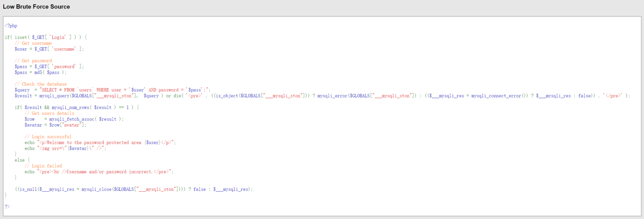Click the '// Get username' comment
Image resolution: width=644 pixels, height=219 pixels.
(33, 43)
